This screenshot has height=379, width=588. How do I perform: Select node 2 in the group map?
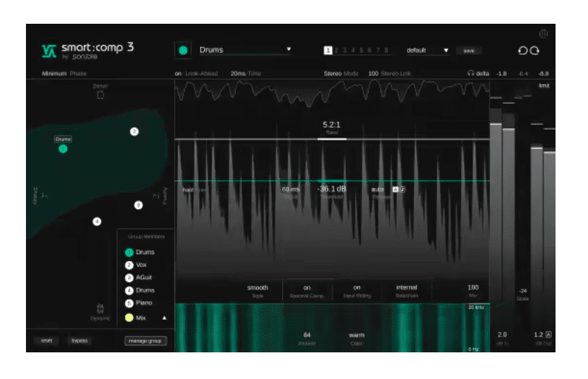[134, 131]
